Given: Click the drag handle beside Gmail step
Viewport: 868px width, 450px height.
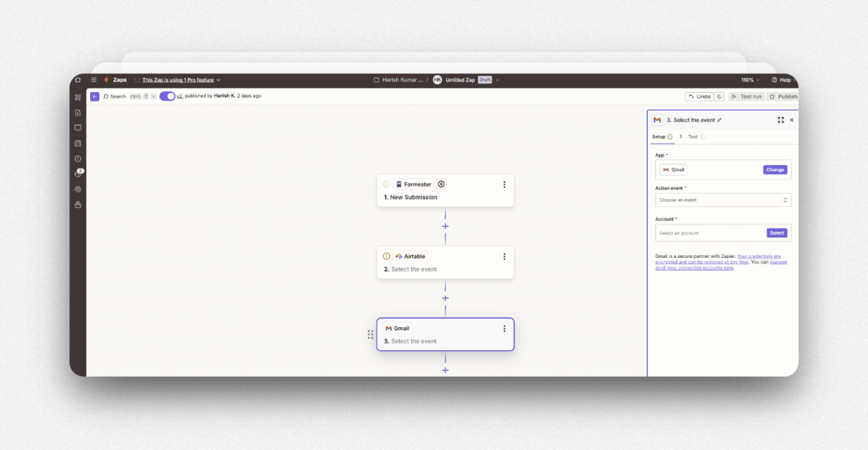Looking at the screenshot, I should pos(370,334).
